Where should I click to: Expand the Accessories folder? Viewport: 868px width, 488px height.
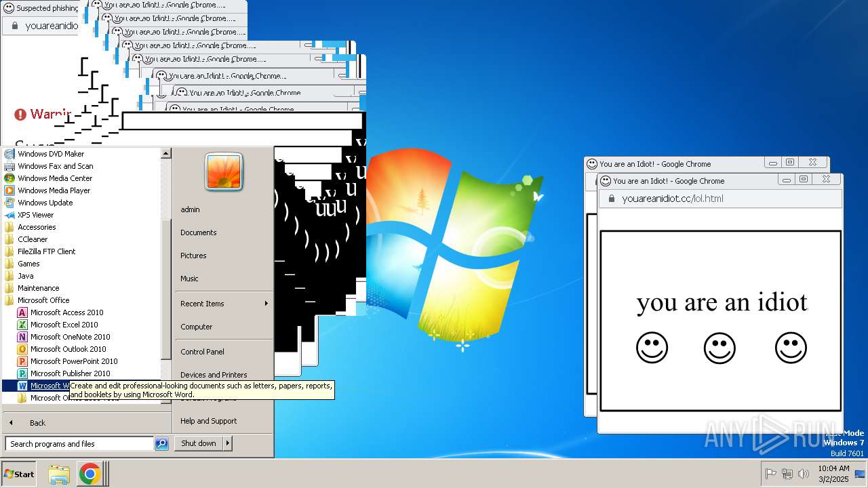37,227
